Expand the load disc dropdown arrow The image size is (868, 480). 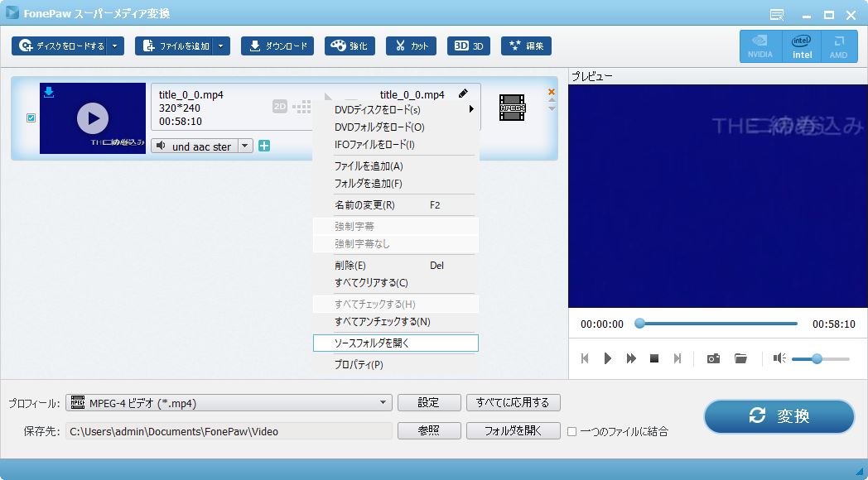tap(115, 46)
